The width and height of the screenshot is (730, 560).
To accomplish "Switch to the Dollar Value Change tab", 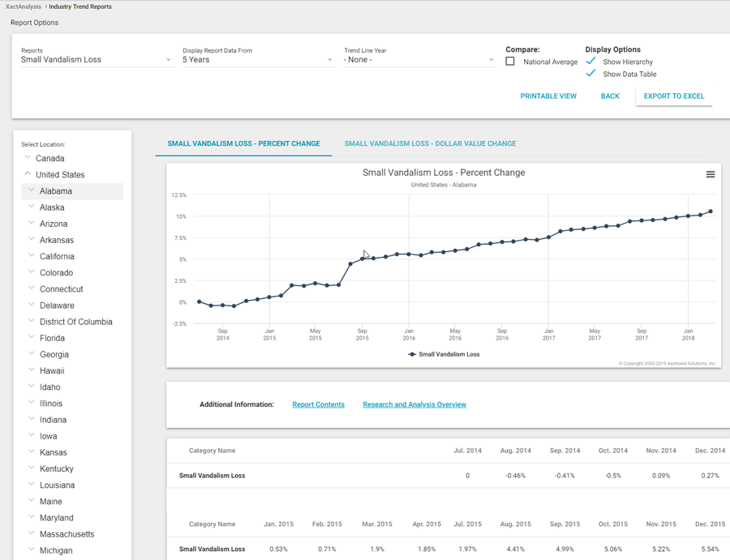I will 430,143.
